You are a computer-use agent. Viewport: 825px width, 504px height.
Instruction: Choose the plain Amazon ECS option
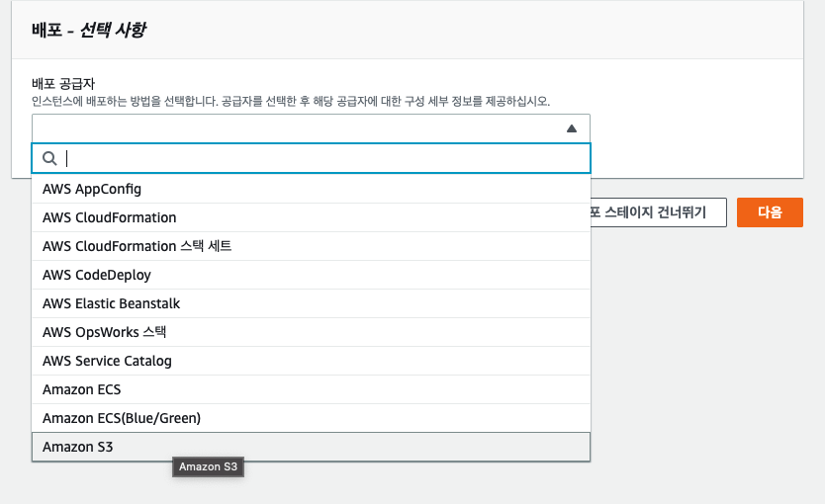point(311,389)
